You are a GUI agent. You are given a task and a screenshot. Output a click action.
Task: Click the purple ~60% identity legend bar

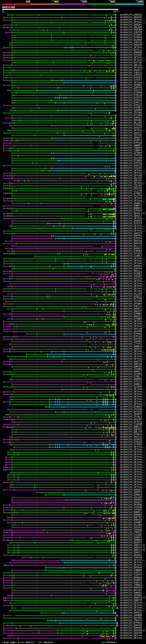click(73, 4)
